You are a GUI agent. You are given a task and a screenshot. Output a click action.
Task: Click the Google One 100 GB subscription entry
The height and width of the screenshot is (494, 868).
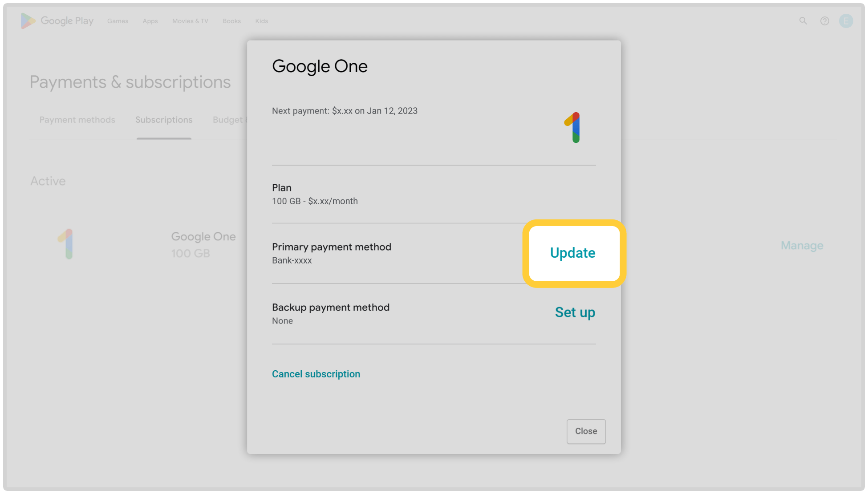(203, 244)
